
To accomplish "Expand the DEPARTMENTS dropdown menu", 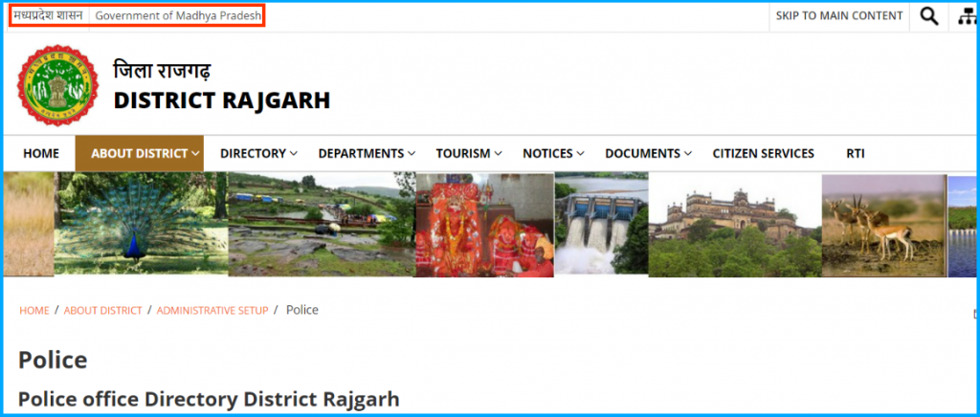I will pos(367,154).
